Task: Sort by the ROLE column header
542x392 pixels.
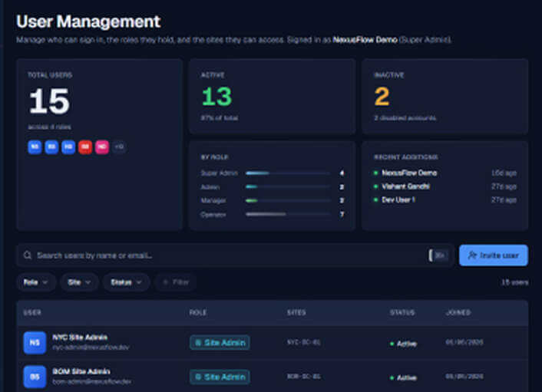Action: [198, 312]
